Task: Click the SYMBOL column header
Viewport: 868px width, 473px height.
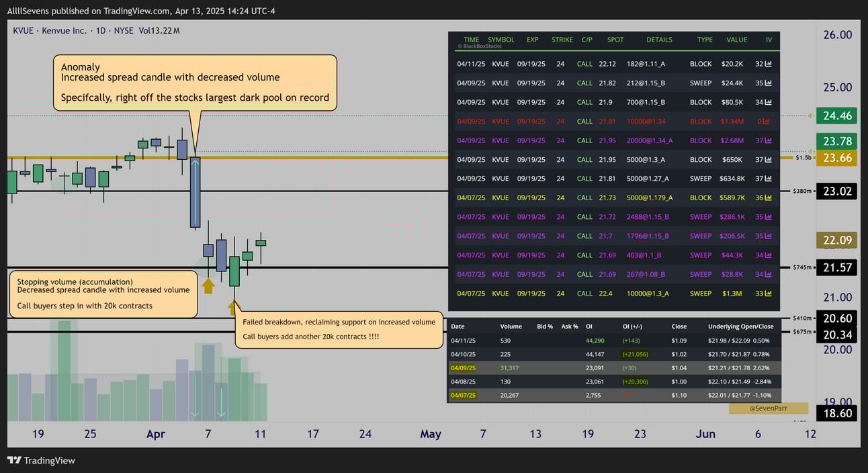Action: [x=501, y=40]
